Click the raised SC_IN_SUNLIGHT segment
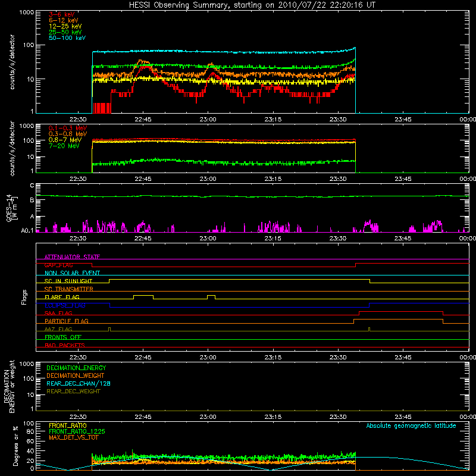Image resolution: width=476 pixels, height=476 pixels. [239, 279]
